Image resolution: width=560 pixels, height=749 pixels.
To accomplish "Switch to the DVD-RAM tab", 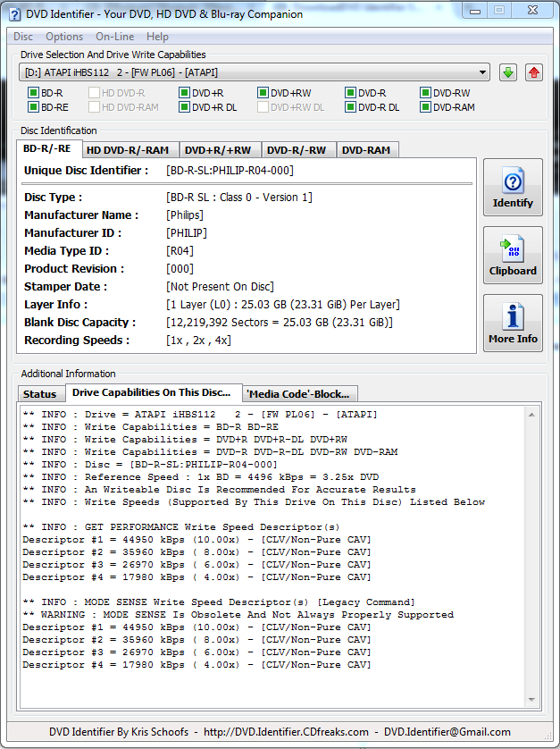I will (366, 150).
